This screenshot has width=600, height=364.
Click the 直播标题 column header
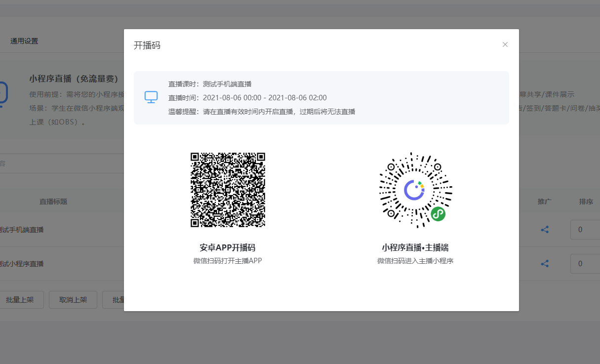click(x=53, y=202)
